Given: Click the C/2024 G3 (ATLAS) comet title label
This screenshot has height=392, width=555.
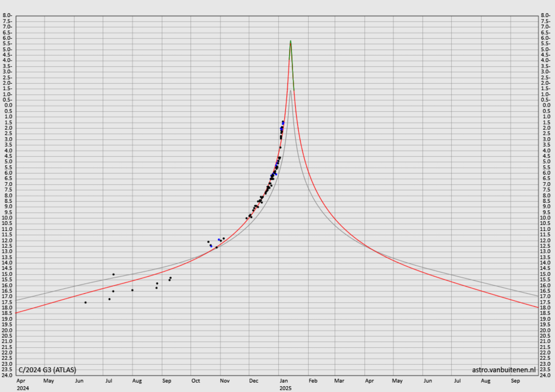Looking at the screenshot, I should 47,370.
